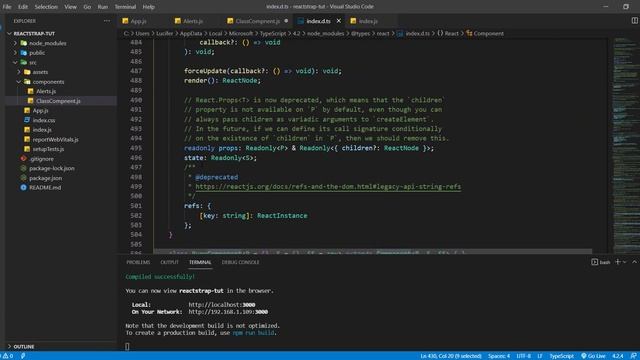The width and height of the screenshot is (640, 360).
Task: Open the localhost:3000 link in terminal
Action: (222, 304)
